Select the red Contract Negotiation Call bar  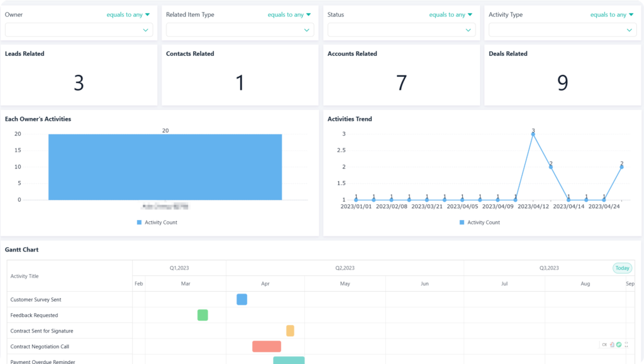click(x=267, y=346)
